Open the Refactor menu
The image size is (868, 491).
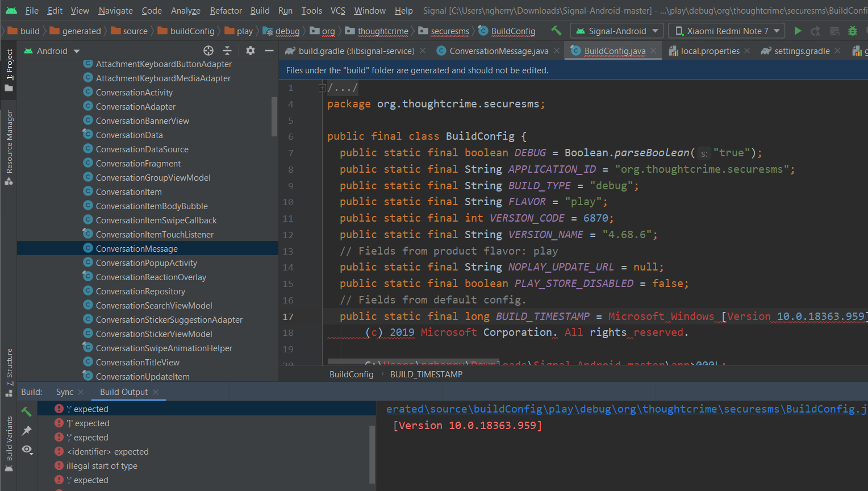click(226, 10)
